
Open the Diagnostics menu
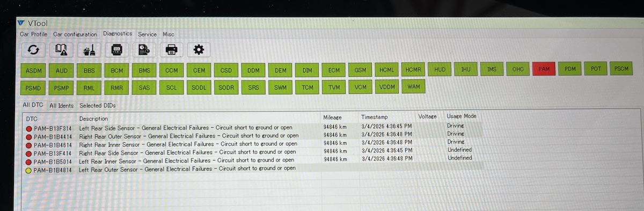(118, 33)
